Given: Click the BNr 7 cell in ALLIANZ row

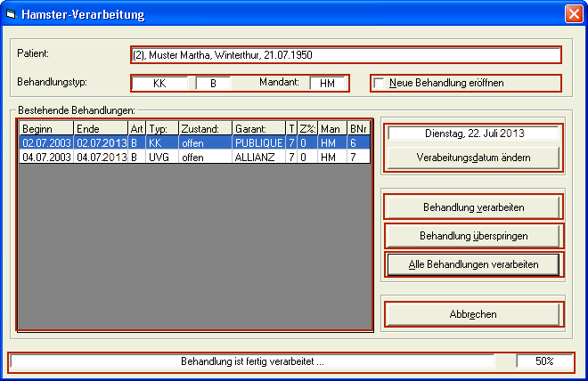Looking at the screenshot, I should coord(358,157).
